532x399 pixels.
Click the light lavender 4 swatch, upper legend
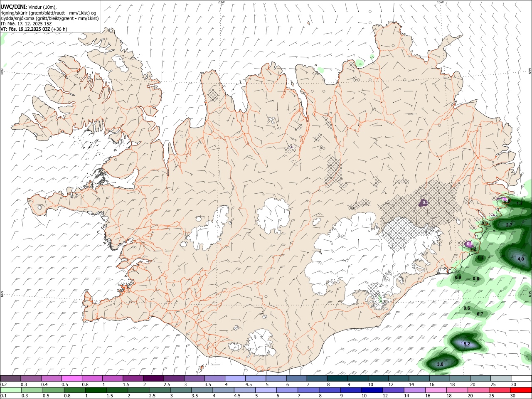(x=235, y=378)
